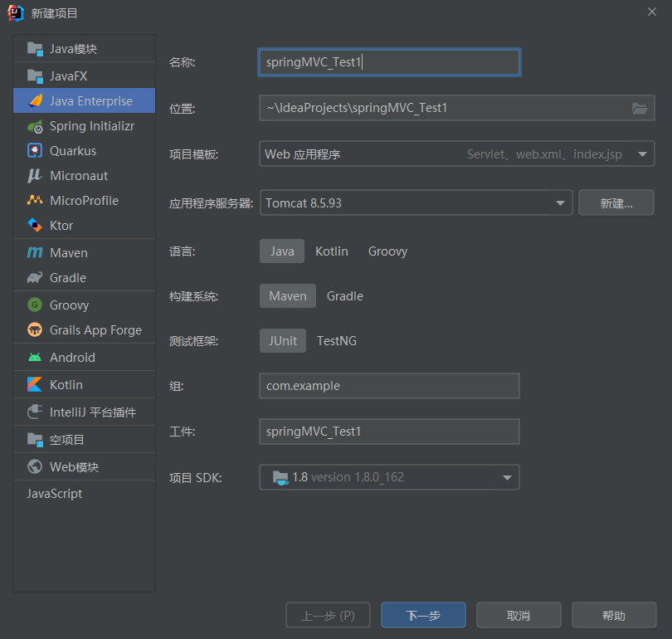Image resolution: width=672 pixels, height=639 pixels.
Task: Click the Gradle elephant icon
Action: 35,278
